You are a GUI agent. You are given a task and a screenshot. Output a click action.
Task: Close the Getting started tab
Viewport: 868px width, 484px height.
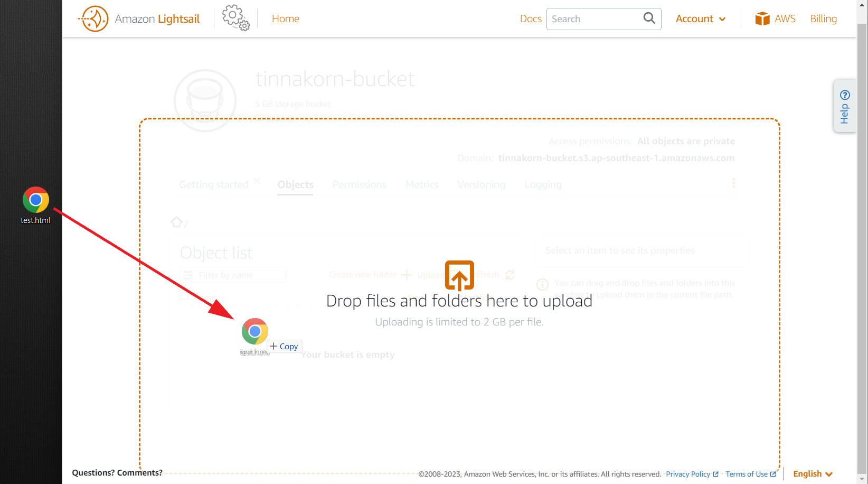click(257, 181)
